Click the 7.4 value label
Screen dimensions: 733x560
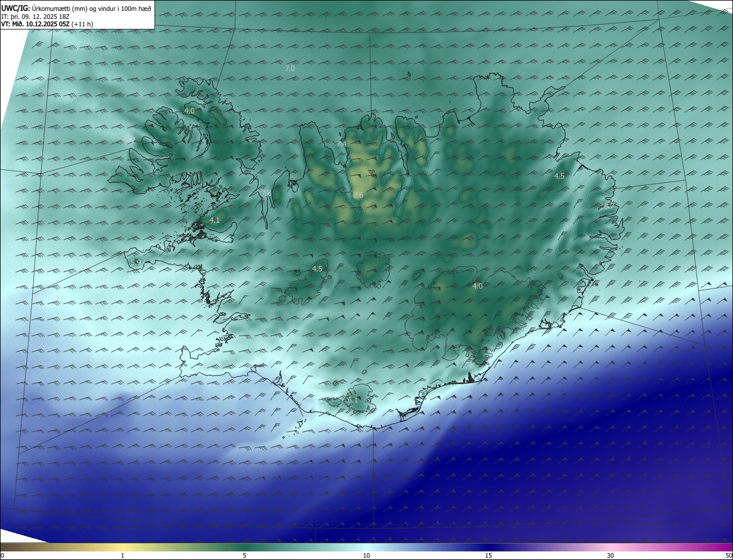tap(342, 144)
